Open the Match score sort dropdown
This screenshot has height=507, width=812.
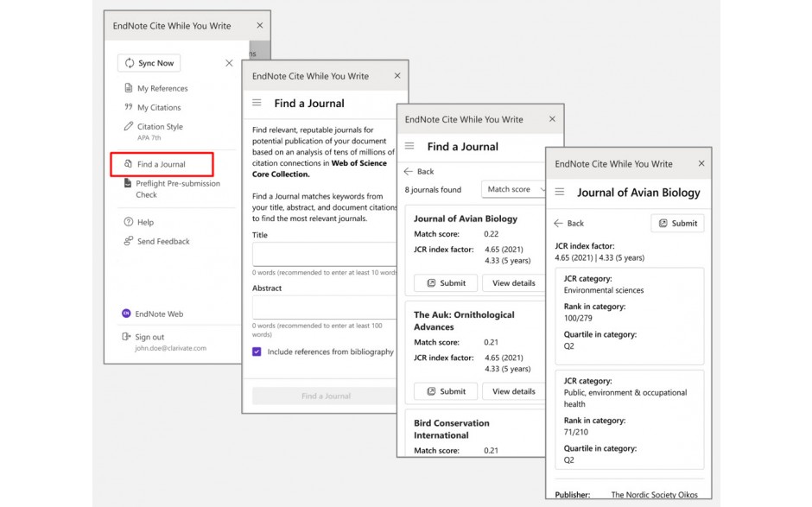click(x=514, y=189)
